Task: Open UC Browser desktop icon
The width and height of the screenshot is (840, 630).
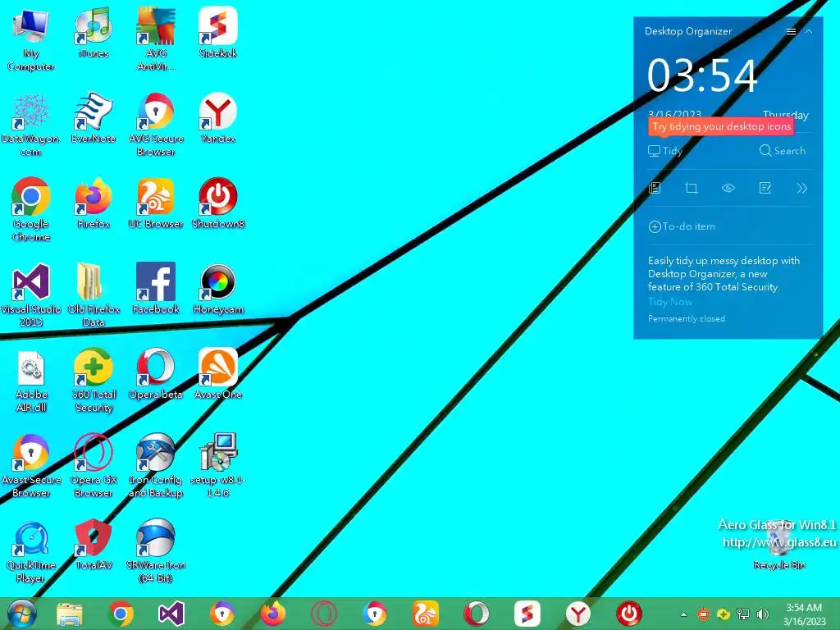Action: [156, 203]
